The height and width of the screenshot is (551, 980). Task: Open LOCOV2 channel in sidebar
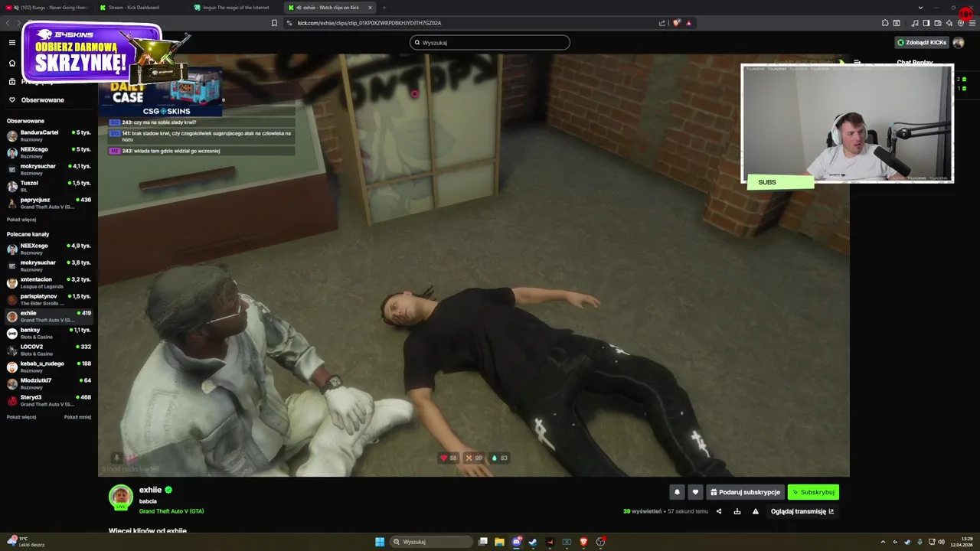pyautogui.click(x=49, y=350)
